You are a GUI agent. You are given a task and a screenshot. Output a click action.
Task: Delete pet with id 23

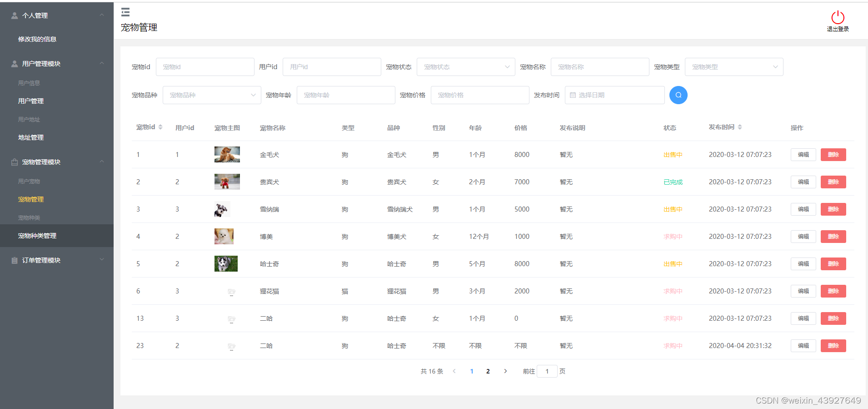833,346
